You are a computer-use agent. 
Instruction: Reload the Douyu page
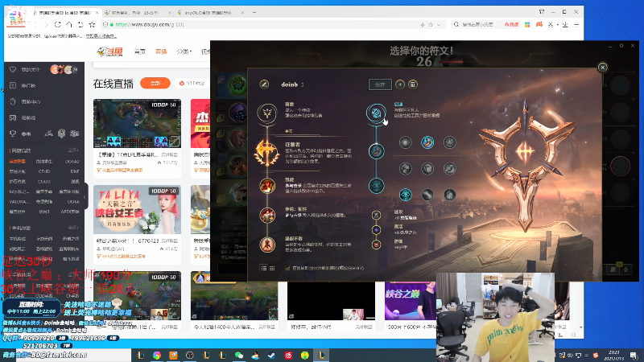click(57, 25)
